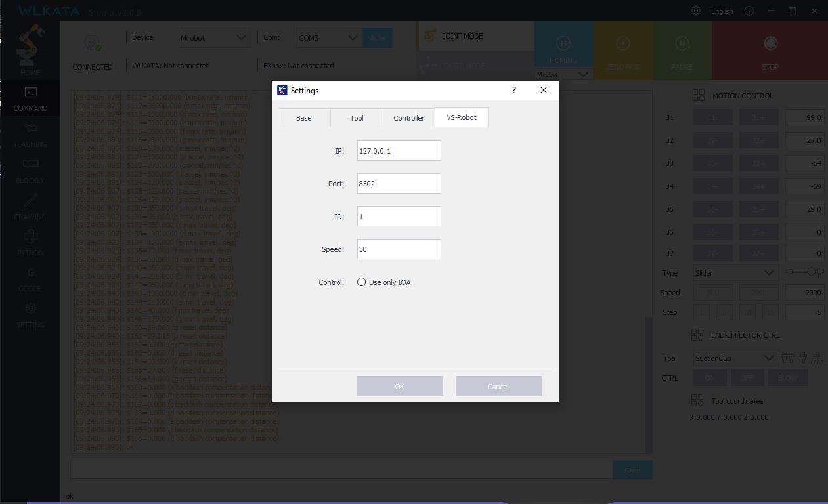Click OK in the Settings dialog
The width and height of the screenshot is (828, 504).
[400, 386]
